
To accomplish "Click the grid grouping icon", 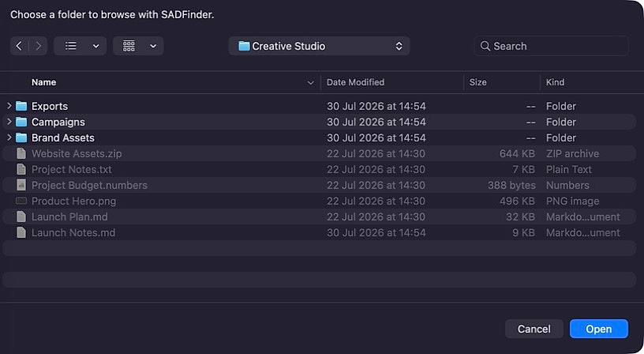I will pyautogui.click(x=129, y=46).
